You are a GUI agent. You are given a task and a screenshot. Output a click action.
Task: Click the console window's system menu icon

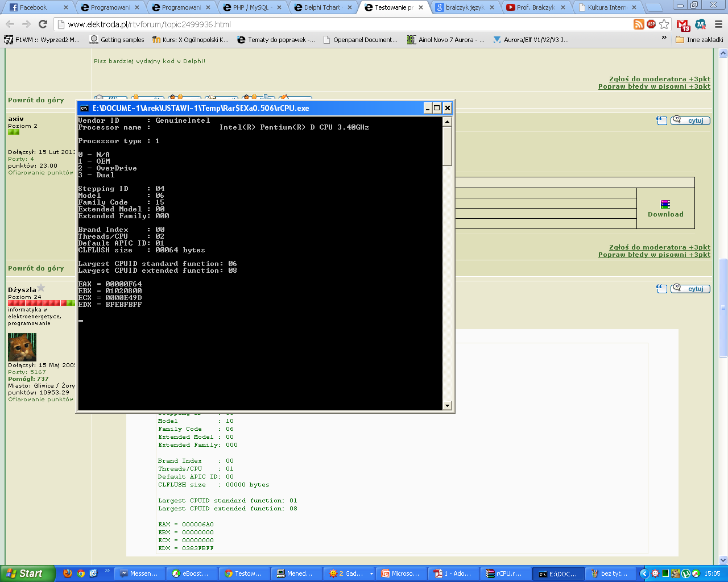tap(84, 108)
